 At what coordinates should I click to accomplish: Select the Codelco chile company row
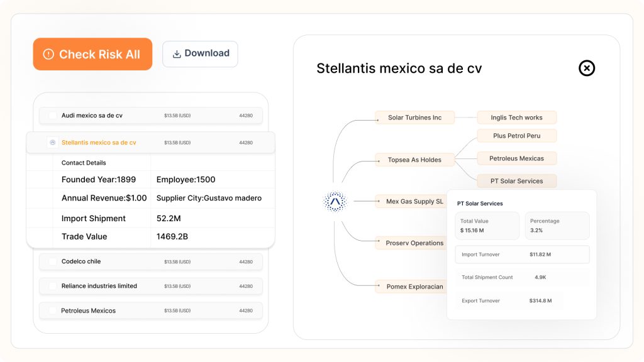coord(151,261)
